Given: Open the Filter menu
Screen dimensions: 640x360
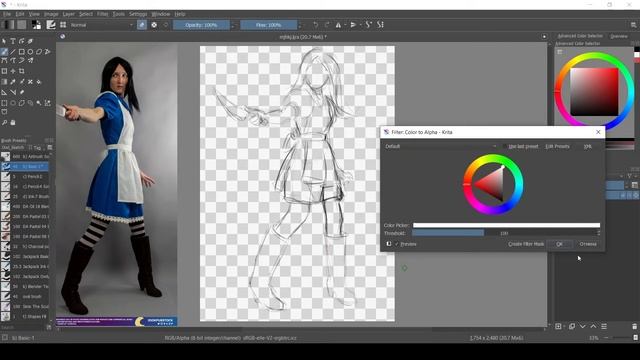Looking at the screenshot, I should tap(102, 14).
